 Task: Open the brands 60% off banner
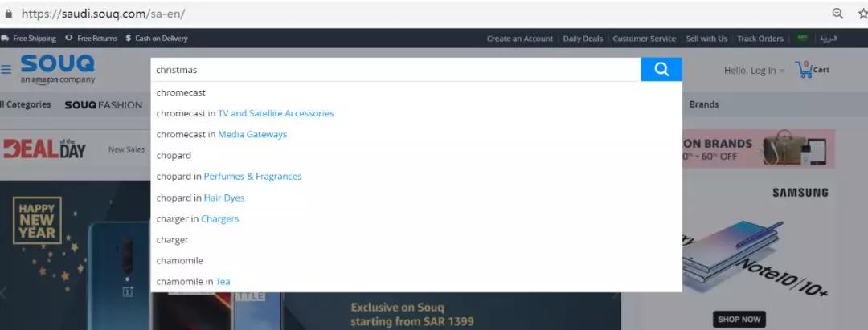coord(759,149)
